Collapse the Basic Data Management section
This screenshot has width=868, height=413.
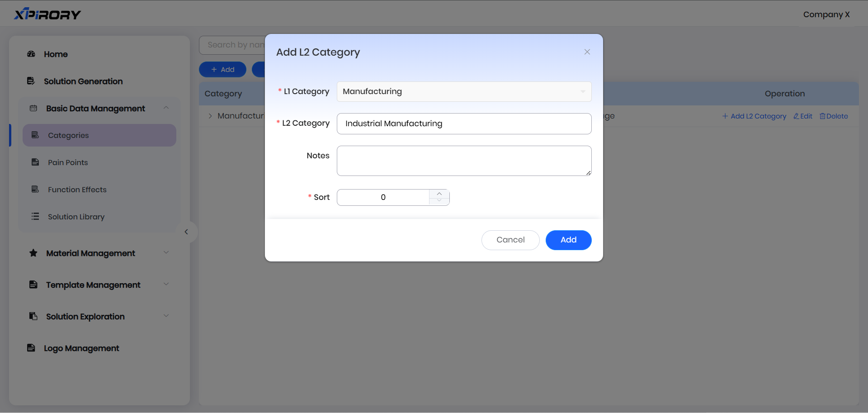[x=166, y=108]
